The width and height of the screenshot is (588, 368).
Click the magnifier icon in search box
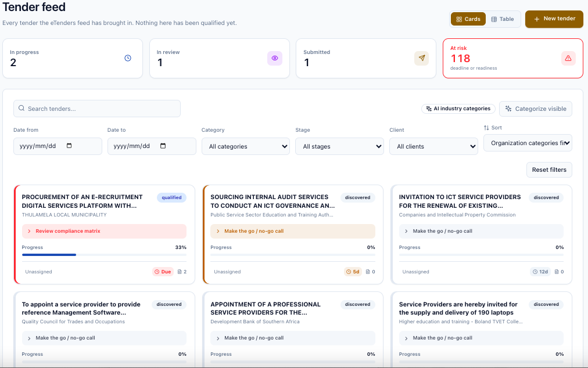tap(21, 109)
